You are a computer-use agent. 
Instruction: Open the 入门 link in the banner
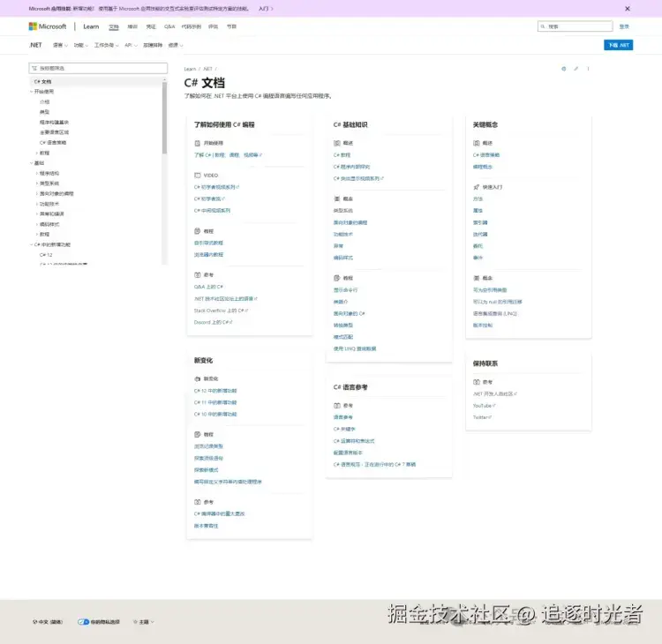coord(266,9)
